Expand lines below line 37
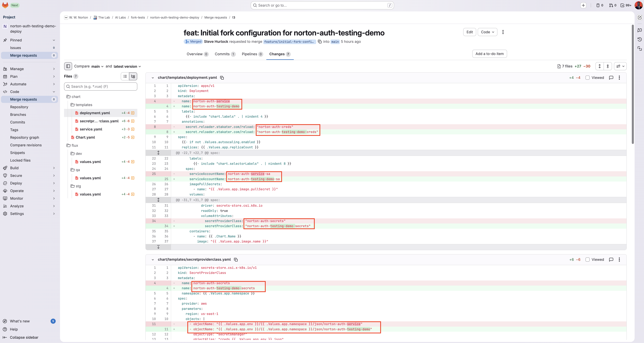Image resolution: width=644 pixels, height=343 pixels. tap(158, 247)
